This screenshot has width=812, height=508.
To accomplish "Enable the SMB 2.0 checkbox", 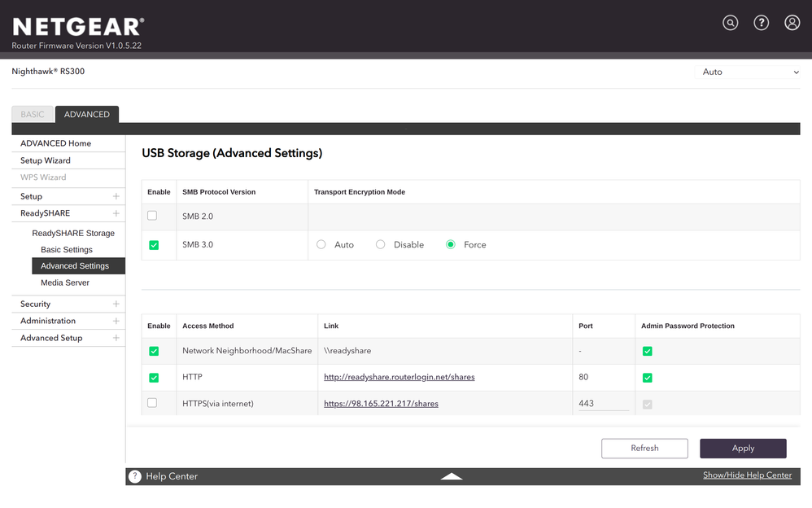I will coord(152,216).
